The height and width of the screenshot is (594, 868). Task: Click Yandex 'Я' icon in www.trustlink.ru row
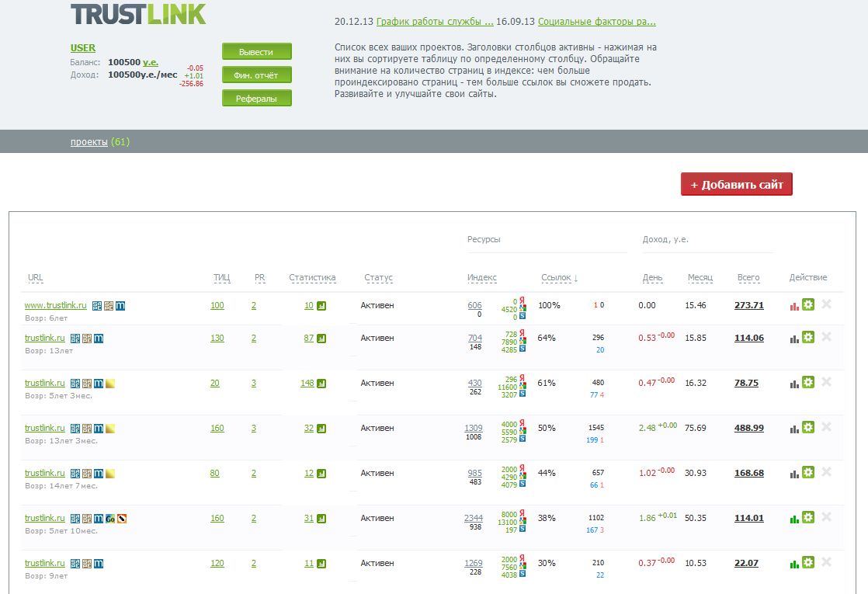(522, 300)
